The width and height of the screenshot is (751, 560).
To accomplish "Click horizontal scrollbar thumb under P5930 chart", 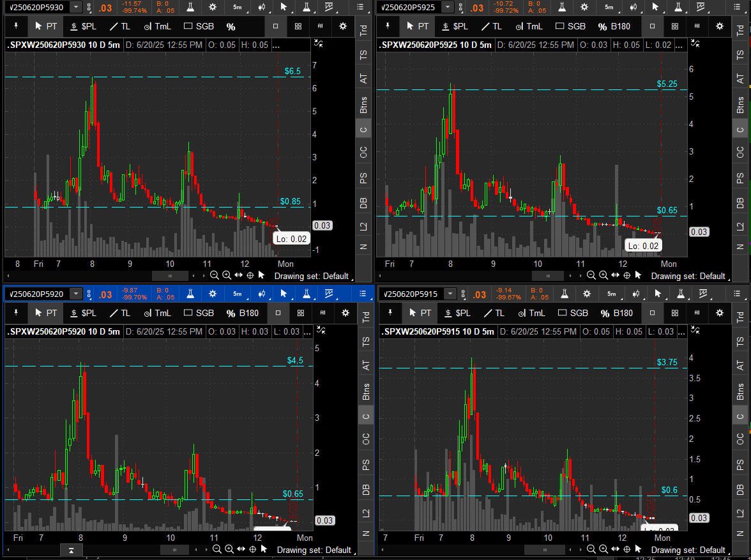I will (x=169, y=275).
